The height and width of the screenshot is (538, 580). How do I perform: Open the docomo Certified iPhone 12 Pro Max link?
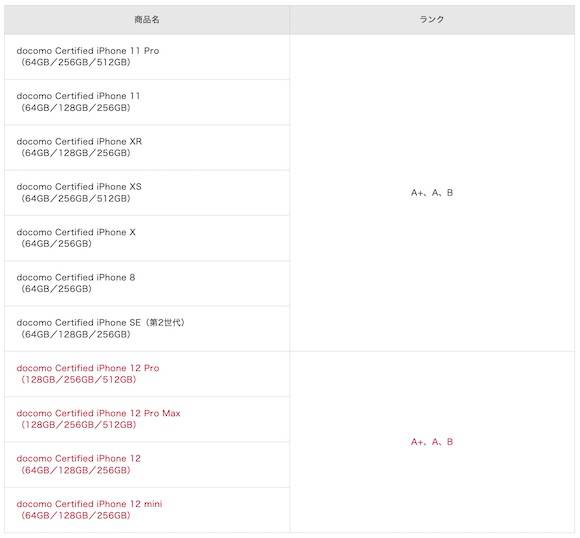98,413
